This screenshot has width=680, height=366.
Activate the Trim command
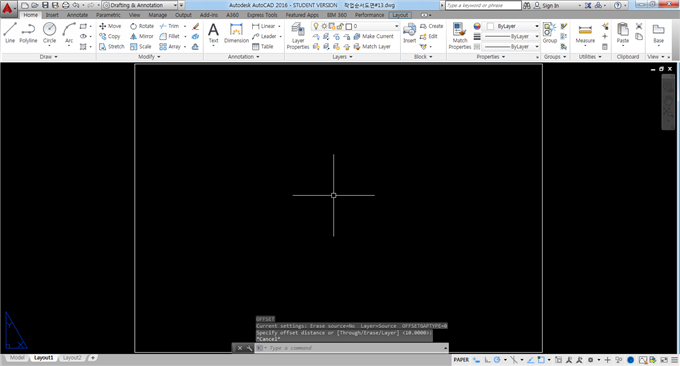(x=170, y=26)
